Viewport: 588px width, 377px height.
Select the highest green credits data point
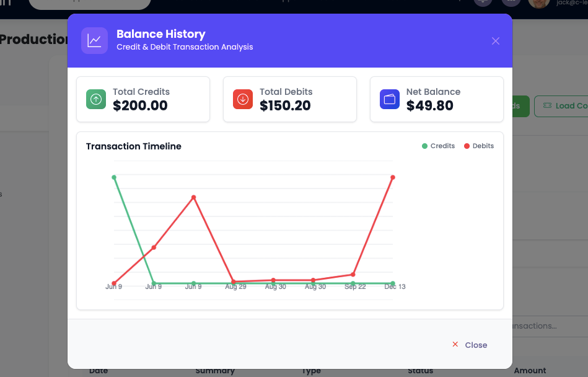tap(114, 177)
